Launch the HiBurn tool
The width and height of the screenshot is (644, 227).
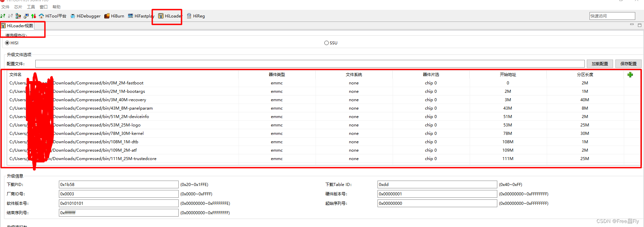114,16
